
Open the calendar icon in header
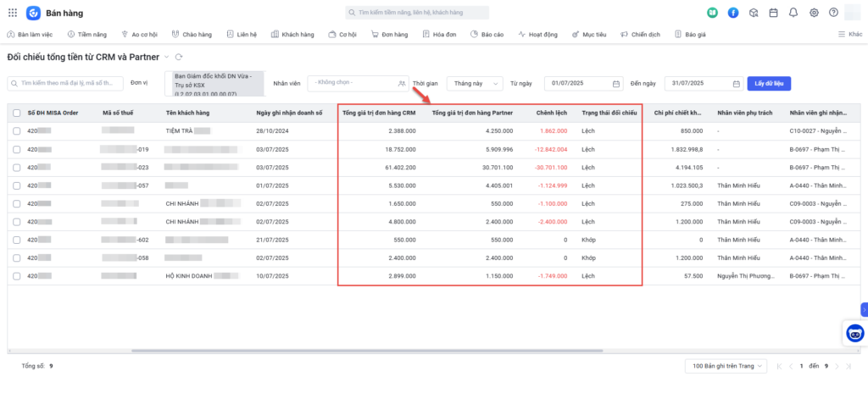tap(773, 13)
